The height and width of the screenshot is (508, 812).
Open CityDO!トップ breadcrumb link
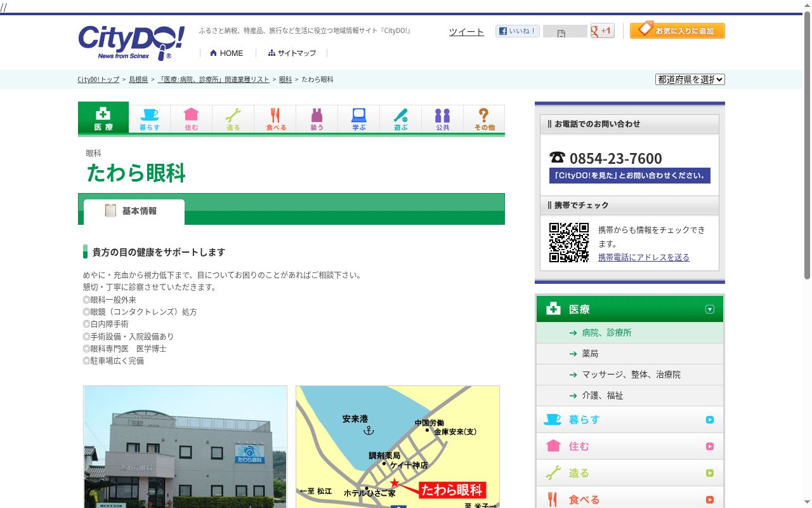pos(98,79)
